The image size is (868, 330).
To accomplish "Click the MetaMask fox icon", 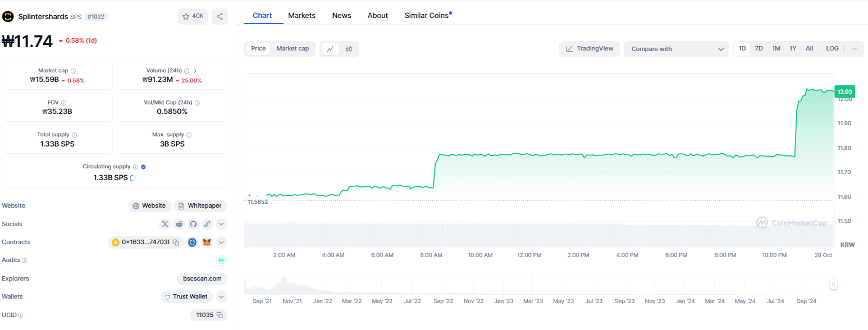I will (207, 242).
